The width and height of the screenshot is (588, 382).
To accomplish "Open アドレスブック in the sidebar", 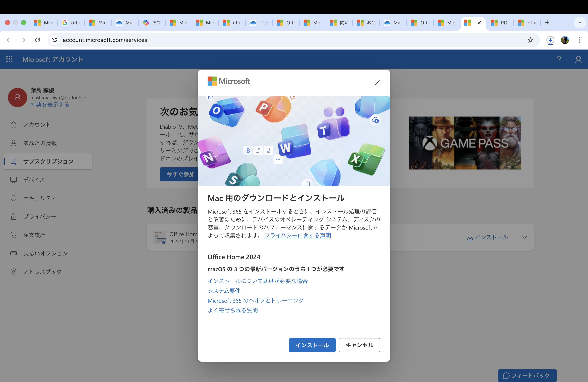I will point(48,272).
